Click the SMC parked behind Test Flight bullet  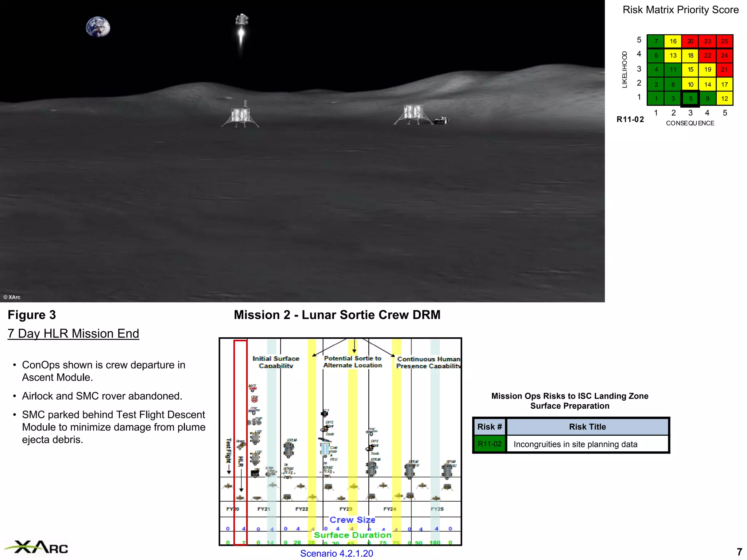click(113, 427)
